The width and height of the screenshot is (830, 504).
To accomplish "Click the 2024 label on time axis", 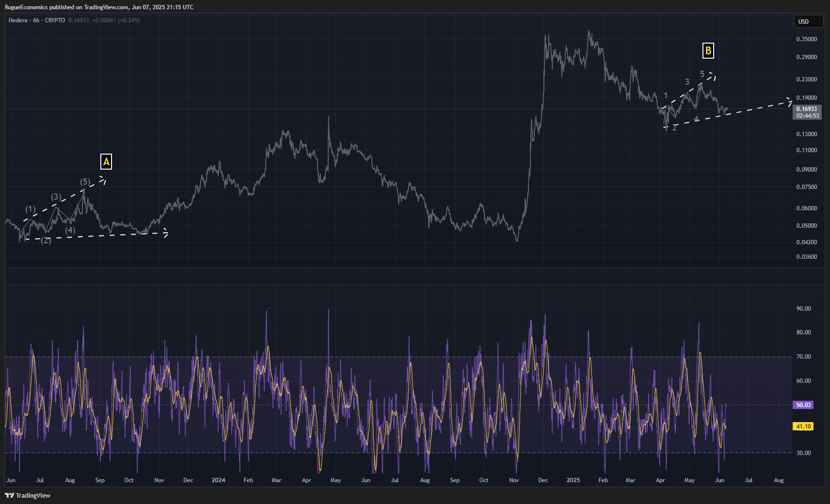I will pyautogui.click(x=218, y=480).
